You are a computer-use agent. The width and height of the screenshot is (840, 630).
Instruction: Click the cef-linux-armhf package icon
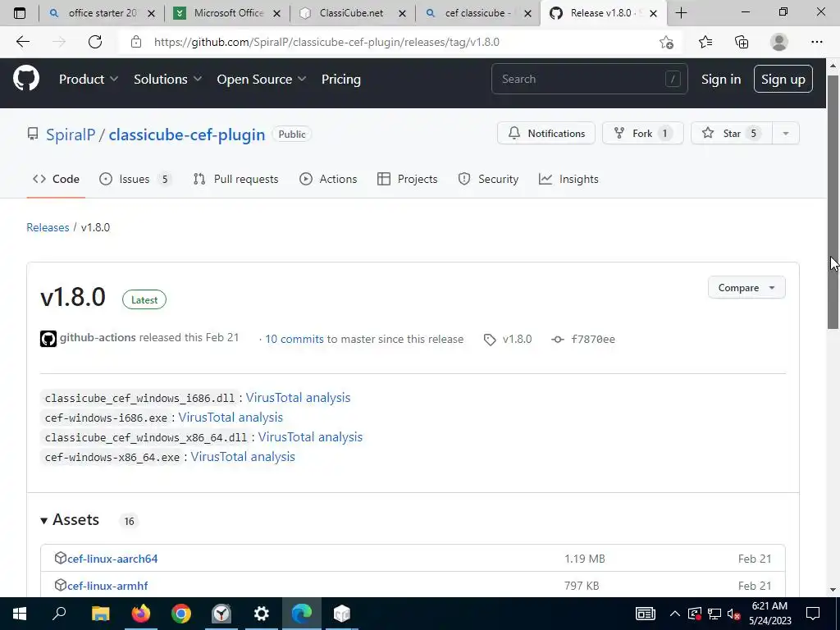pyautogui.click(x=61, y=584)
